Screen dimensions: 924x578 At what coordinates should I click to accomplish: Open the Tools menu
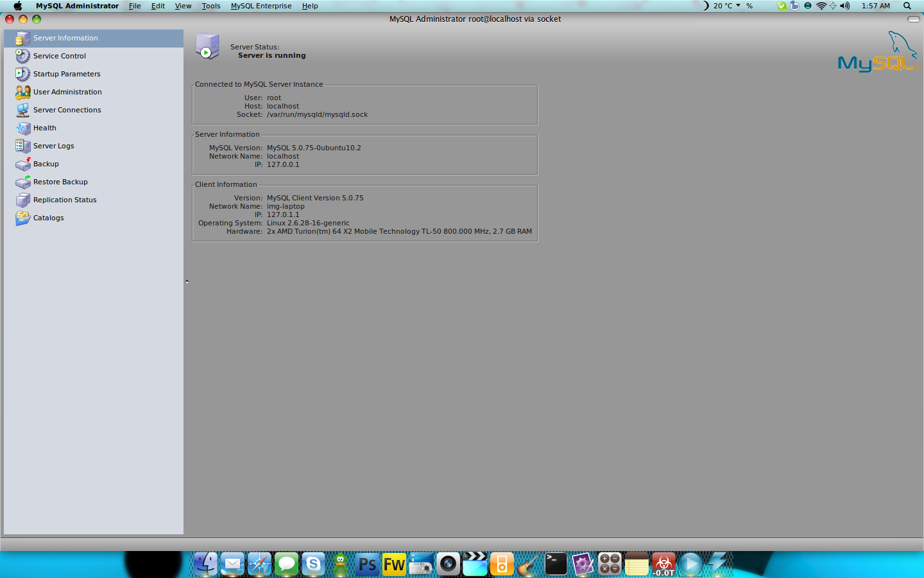click(x=211, y=6)
